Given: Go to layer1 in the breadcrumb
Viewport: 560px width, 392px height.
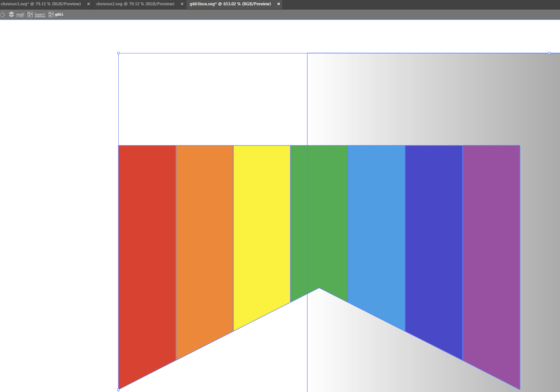Looking at the screenshot, I should 40,15.
